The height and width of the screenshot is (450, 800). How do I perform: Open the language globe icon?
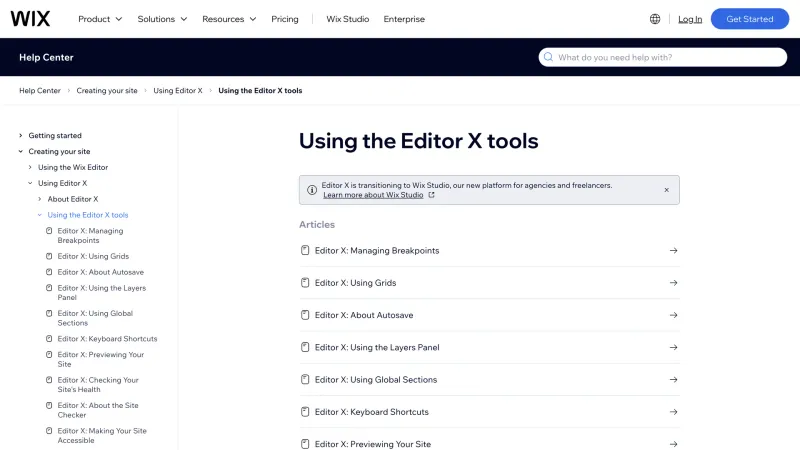[655, 19]
